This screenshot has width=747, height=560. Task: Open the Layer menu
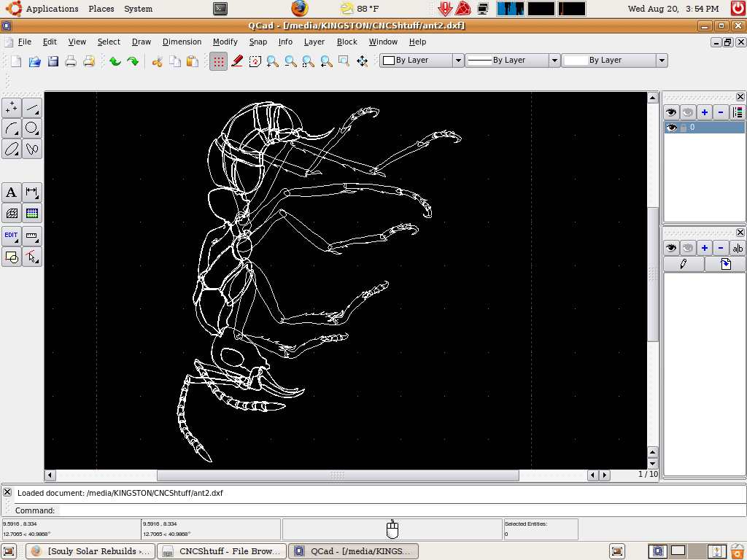tap(314, 42)
